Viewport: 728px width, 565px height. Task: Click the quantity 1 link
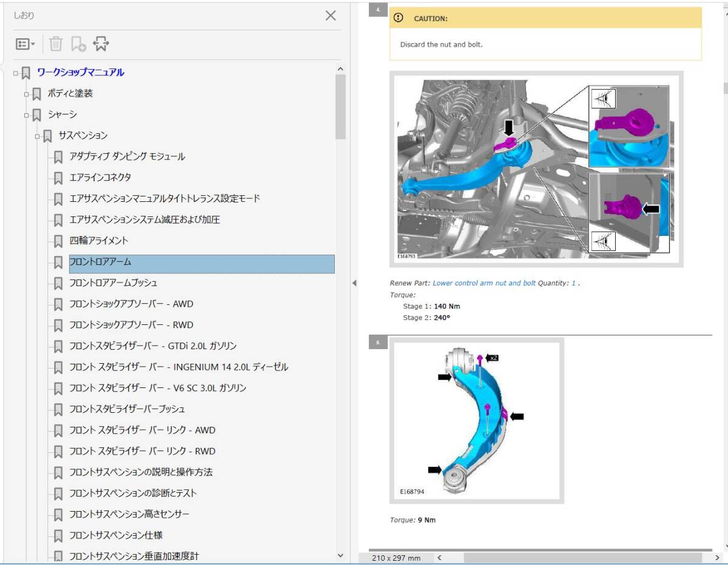pos(573,283)
